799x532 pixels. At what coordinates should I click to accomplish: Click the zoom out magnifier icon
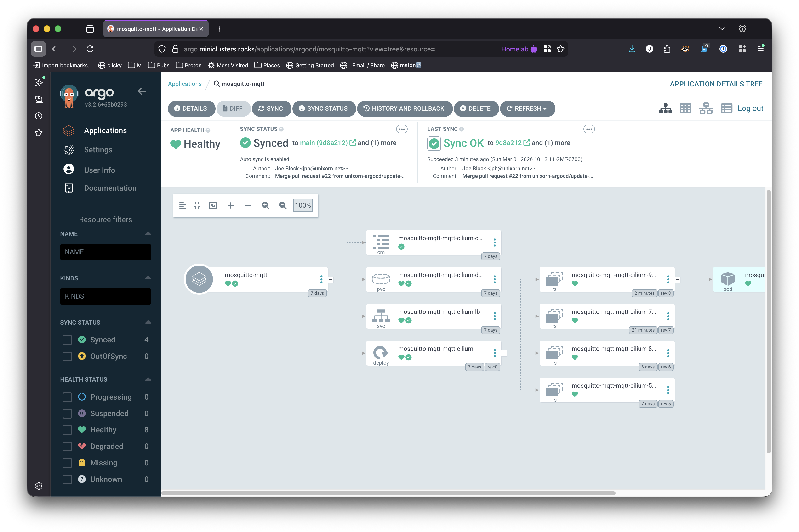click(x=282, y=205)
